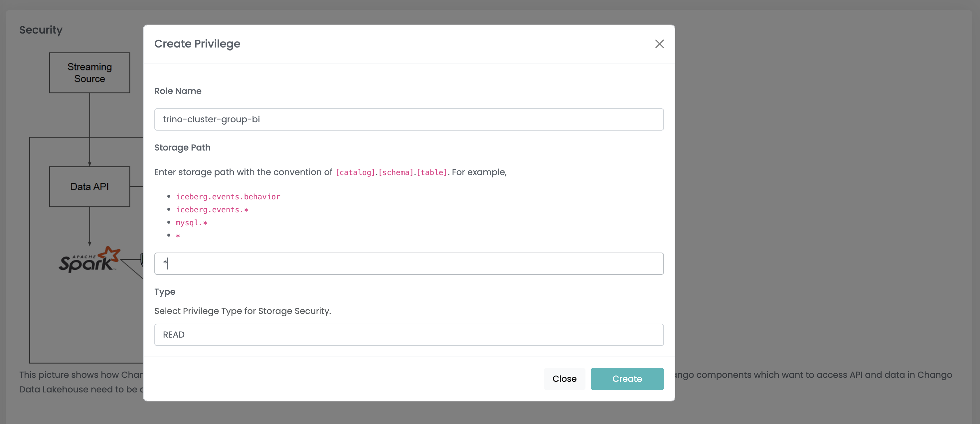This screenshot has height=424, width=980.
Task: Click the Streaming Source box in diagram
Action: point(89,72)
